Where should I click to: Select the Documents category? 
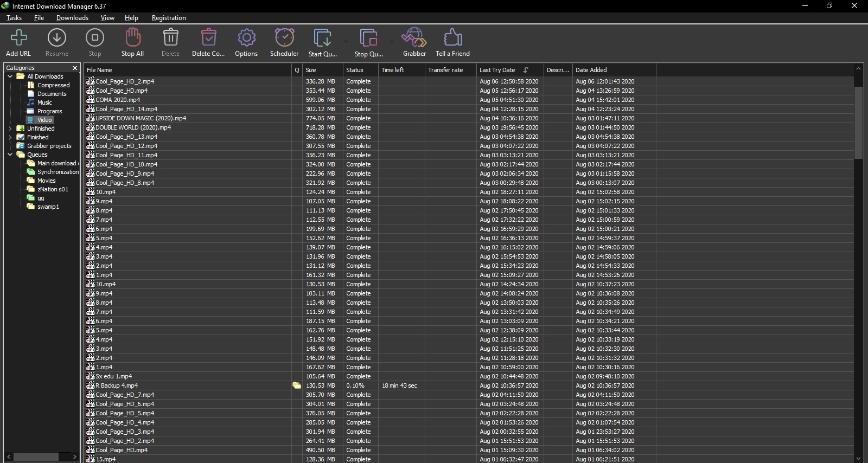point(52,94)
